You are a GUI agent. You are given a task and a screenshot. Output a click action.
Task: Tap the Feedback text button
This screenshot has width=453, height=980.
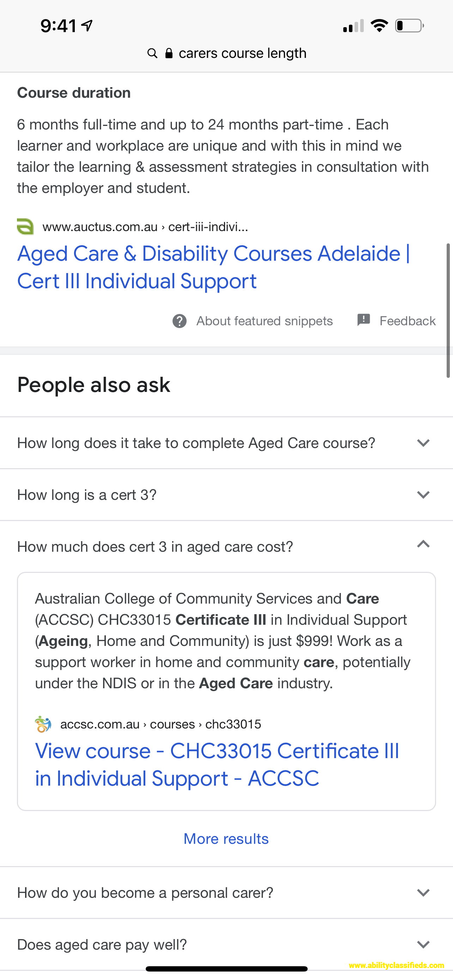click(407, 321)
